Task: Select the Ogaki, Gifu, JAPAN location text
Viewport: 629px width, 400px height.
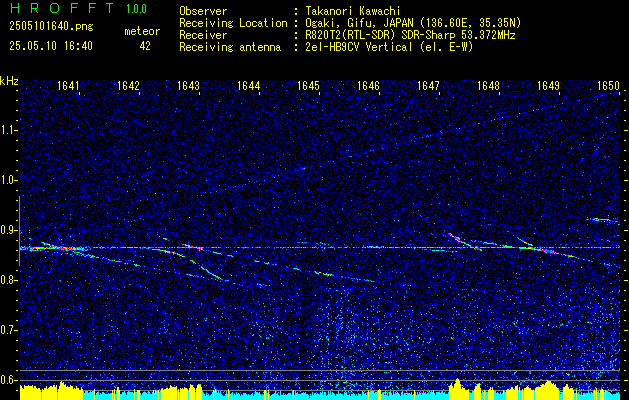Action: [x=412, y=23]
